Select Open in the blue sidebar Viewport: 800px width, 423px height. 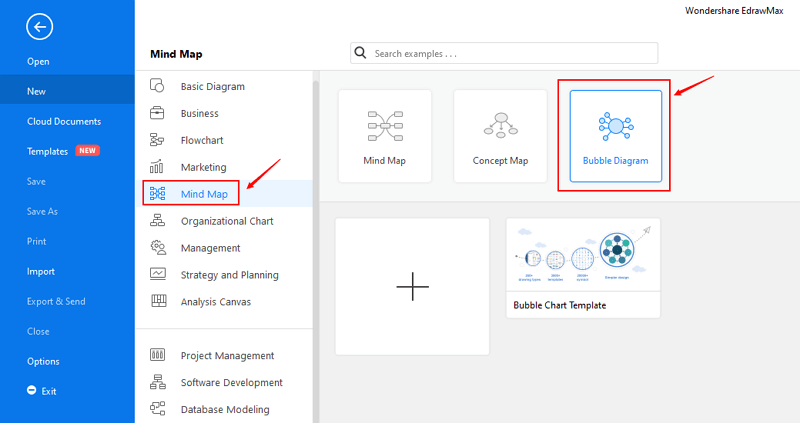[x=38, y=61]
